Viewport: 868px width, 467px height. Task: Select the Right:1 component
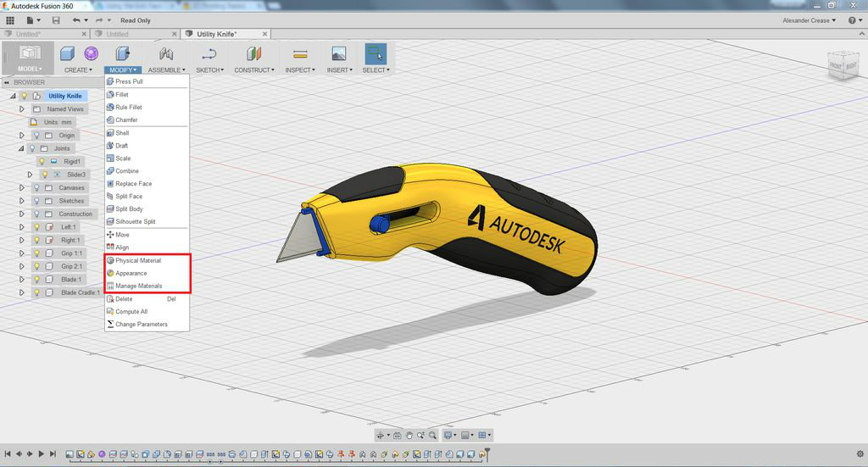click(x=70, y=240)
